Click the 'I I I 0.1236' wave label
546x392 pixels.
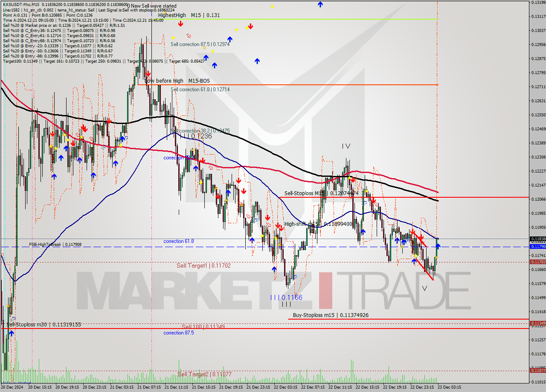pos(195,136)
